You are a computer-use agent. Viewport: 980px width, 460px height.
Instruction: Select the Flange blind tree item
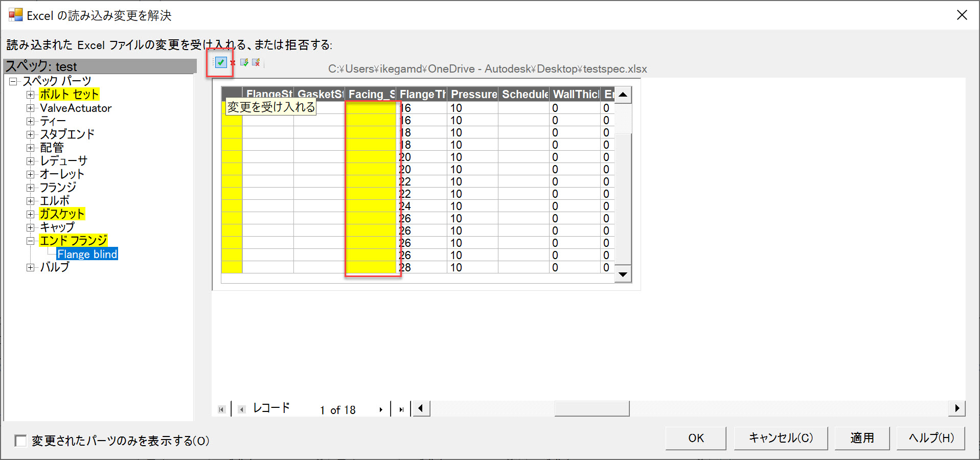coord(87,254)
